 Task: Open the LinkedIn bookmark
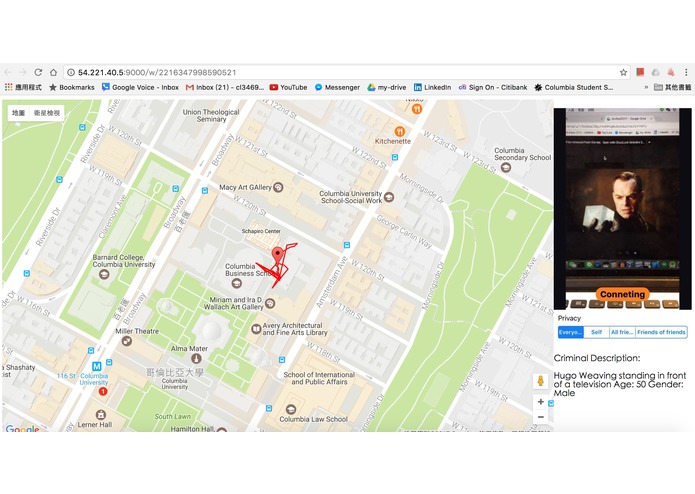point(432,87)
